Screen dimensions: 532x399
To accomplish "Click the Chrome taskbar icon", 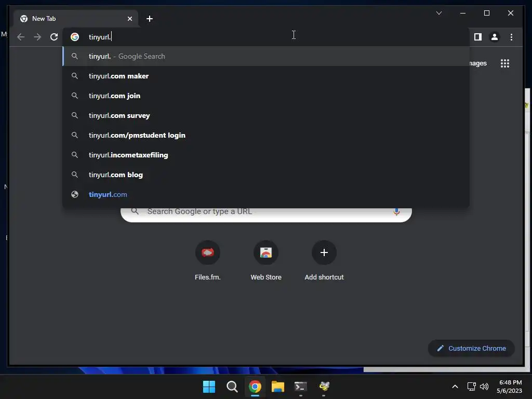I will [x=255, y=387].
